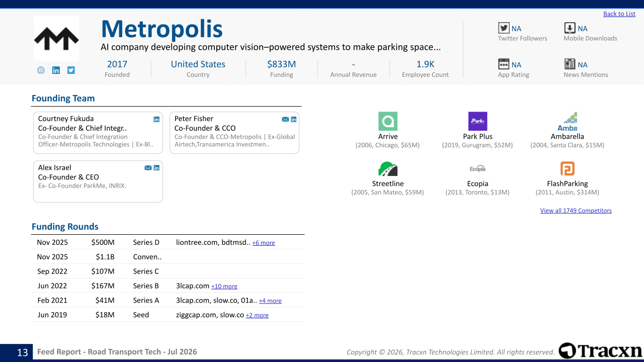
Task: Click Peter Fisher's email icon
Action: pyautogui.click(x=285, y=119)
